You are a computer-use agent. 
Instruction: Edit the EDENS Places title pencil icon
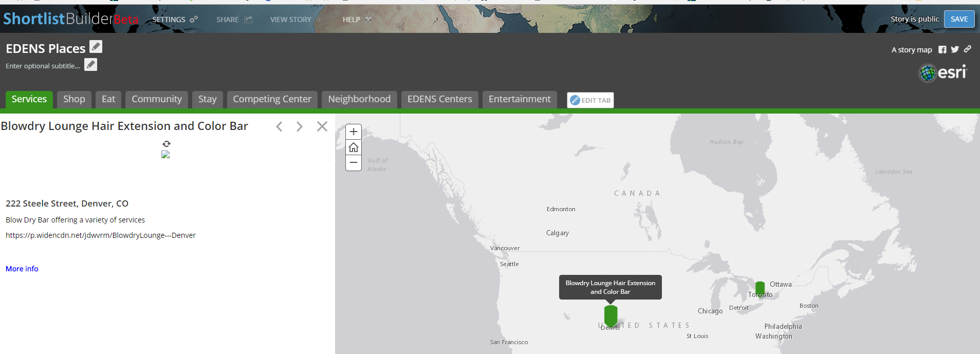pos(96,47)
